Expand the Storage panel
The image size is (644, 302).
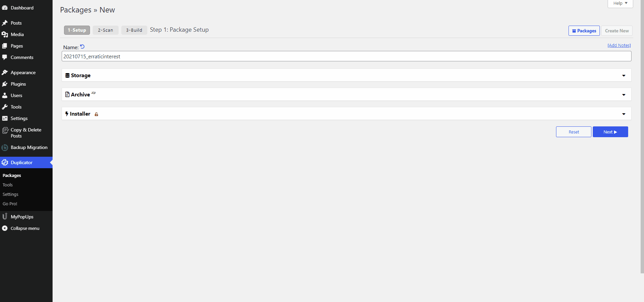point(623,75)
